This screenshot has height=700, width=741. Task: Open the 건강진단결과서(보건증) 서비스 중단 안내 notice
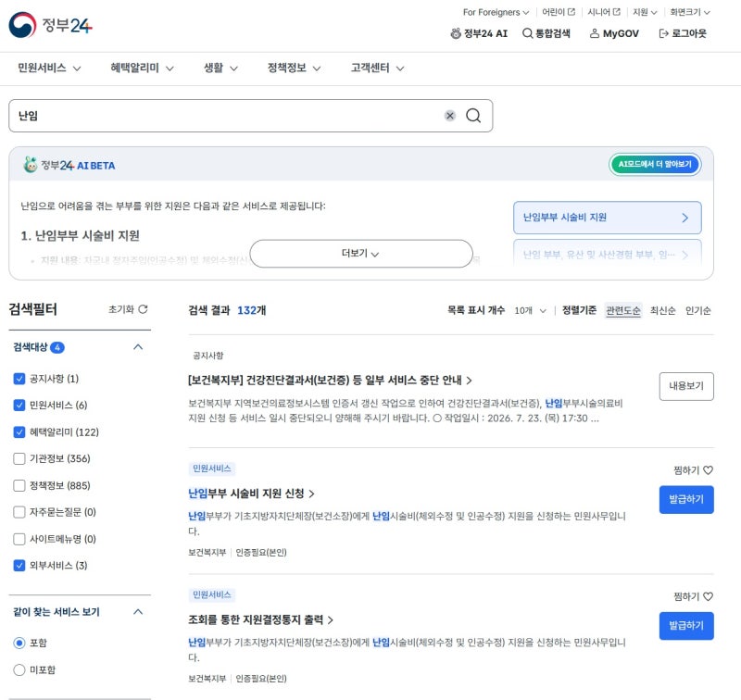click(x=330, y=381)
